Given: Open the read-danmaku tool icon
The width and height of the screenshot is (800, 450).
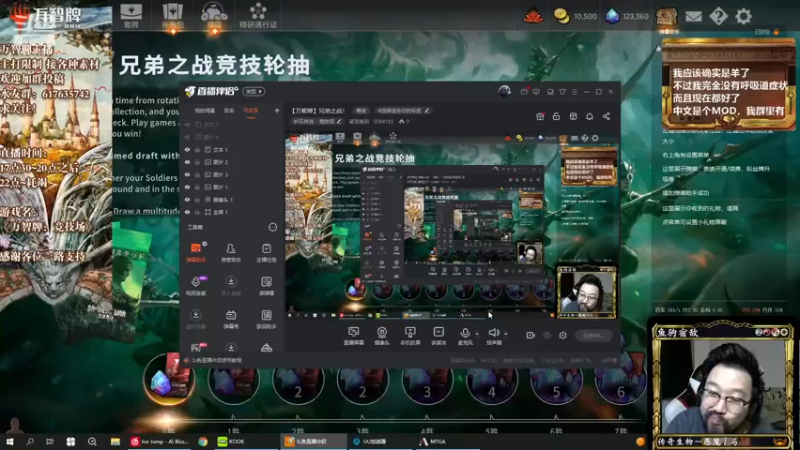Looking at the screenshot, I should [x=266, y=285].
